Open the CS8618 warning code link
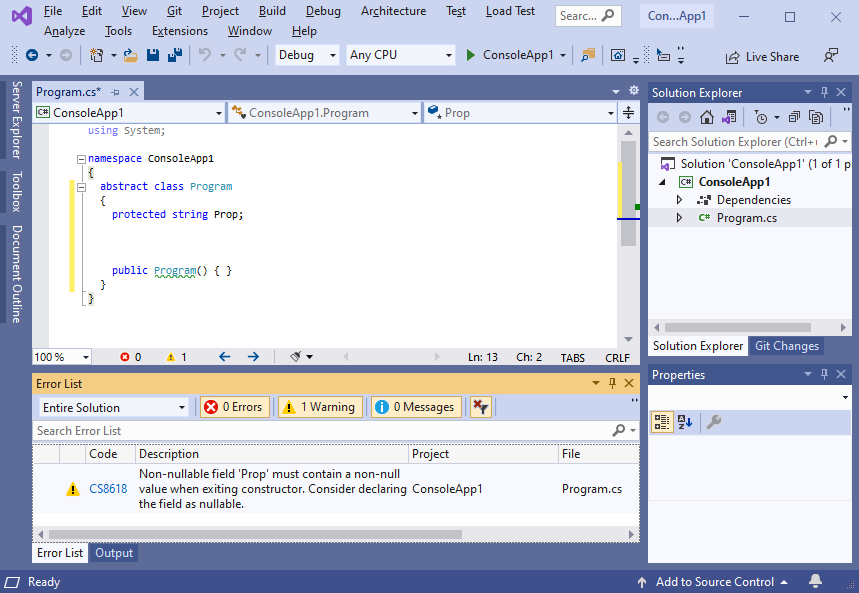 click(108, 488)
